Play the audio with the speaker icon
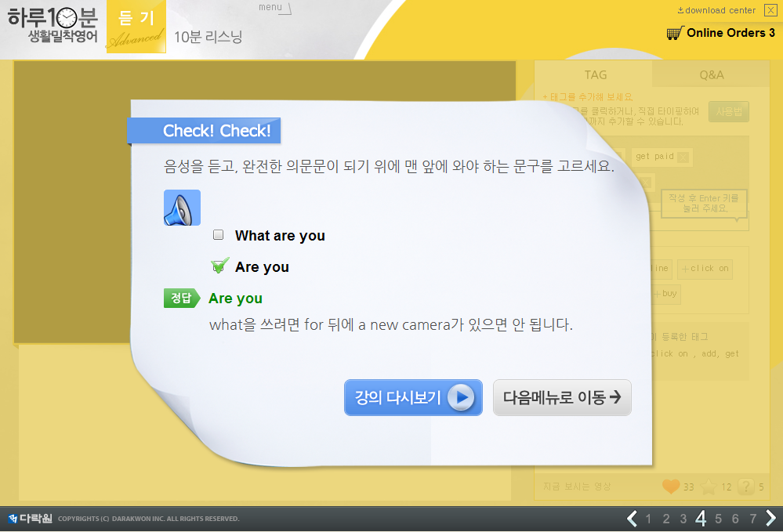 pyautogui.click(x=182, y=208)
